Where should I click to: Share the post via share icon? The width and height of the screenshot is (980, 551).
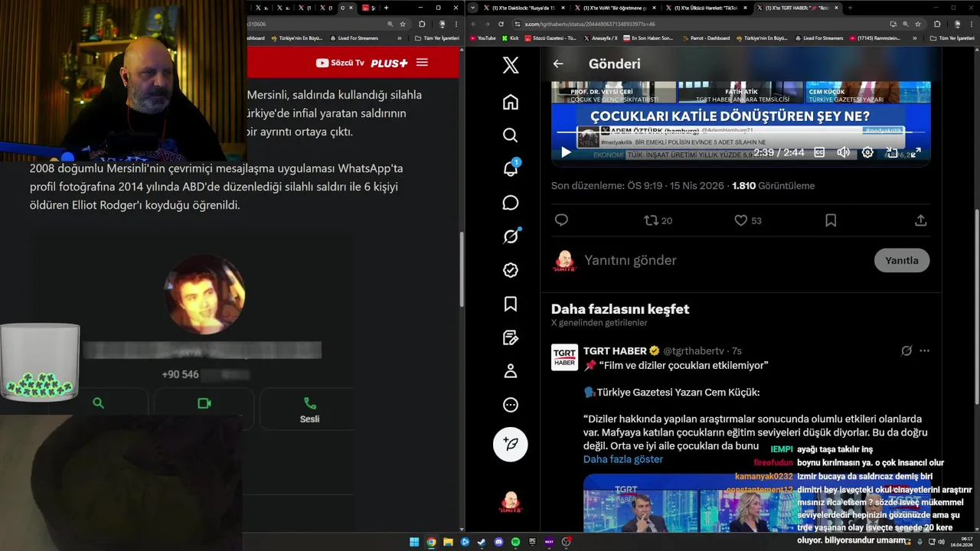pyautogui.click(x=921, y=220)
